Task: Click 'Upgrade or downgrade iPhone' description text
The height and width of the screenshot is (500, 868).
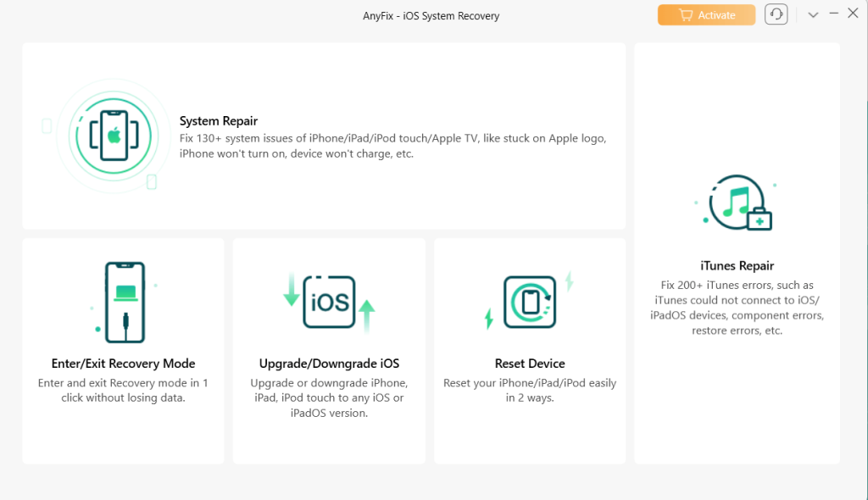Action: pos(330,398)
